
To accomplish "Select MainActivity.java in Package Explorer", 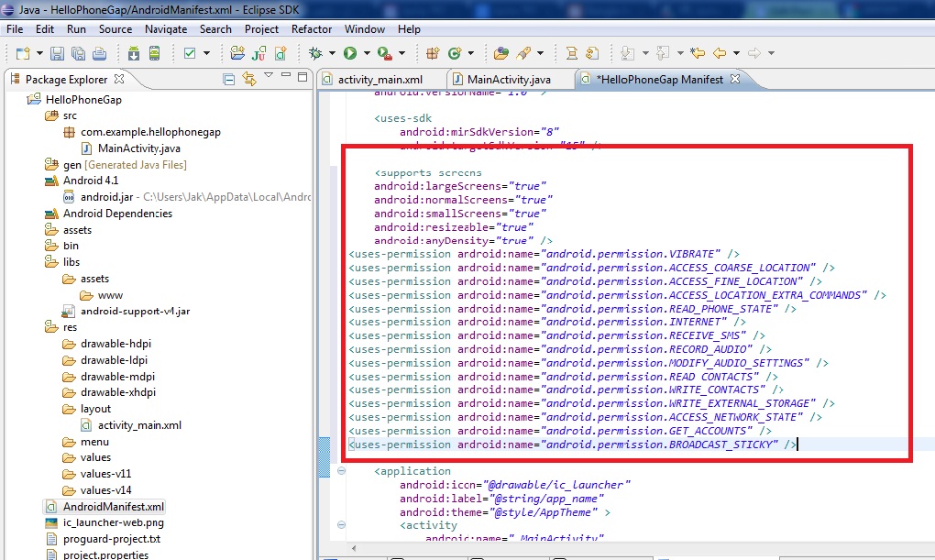I will [139, 148].
